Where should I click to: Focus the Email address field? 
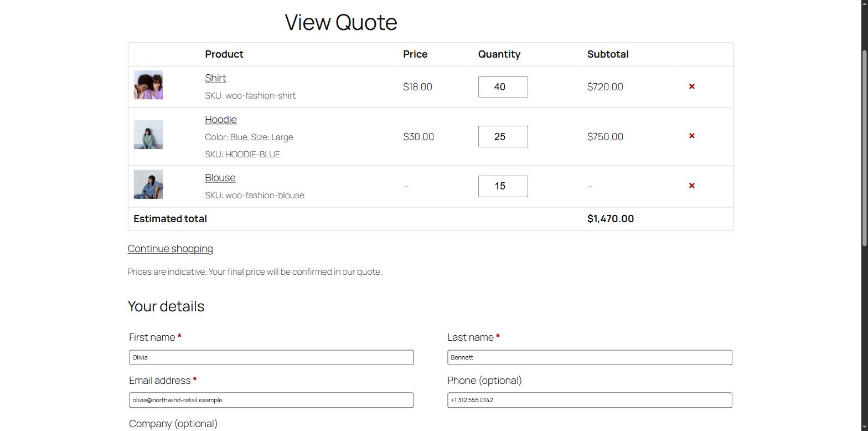(271, 400)
